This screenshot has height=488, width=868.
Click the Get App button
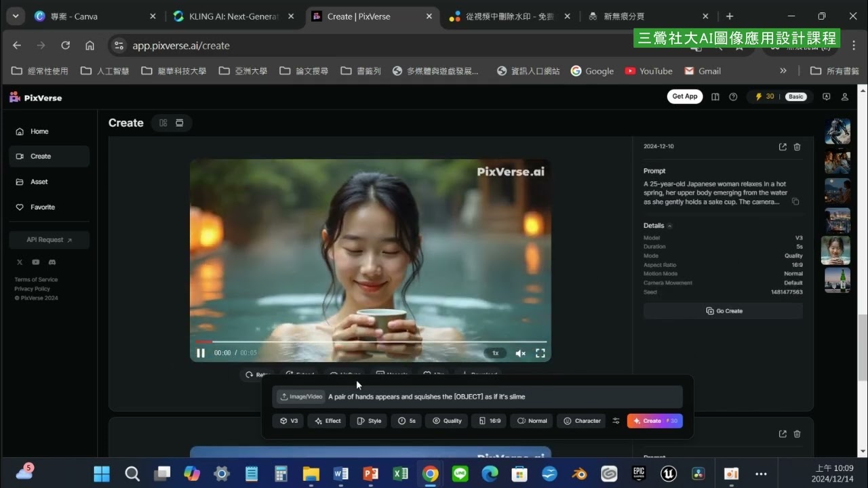pos(685,97)
